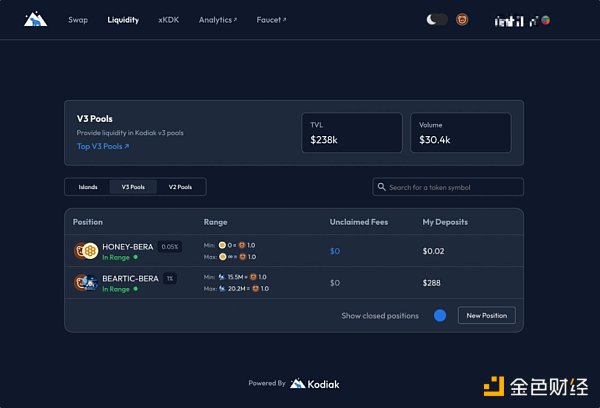The width and height of the screenshot is (600, 408).
Task: Switch to the Islands tab
Action: coord(88,187)
